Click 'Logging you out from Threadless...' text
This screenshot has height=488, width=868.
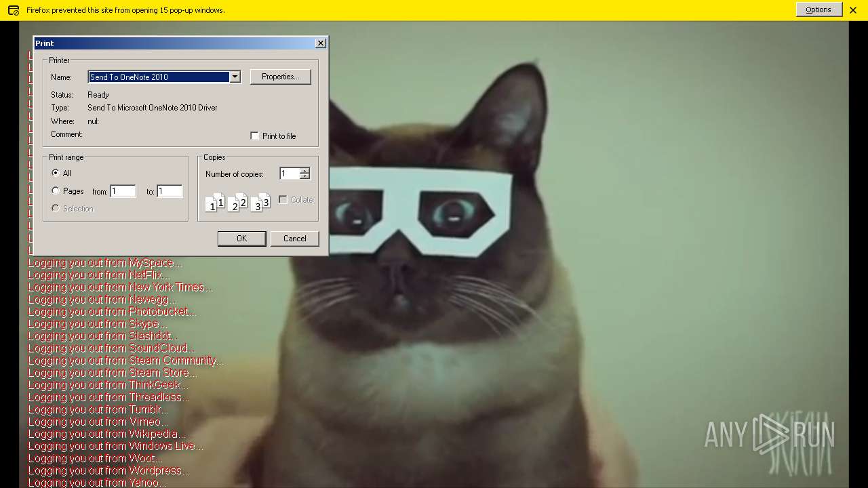click(x=108, y=397)
